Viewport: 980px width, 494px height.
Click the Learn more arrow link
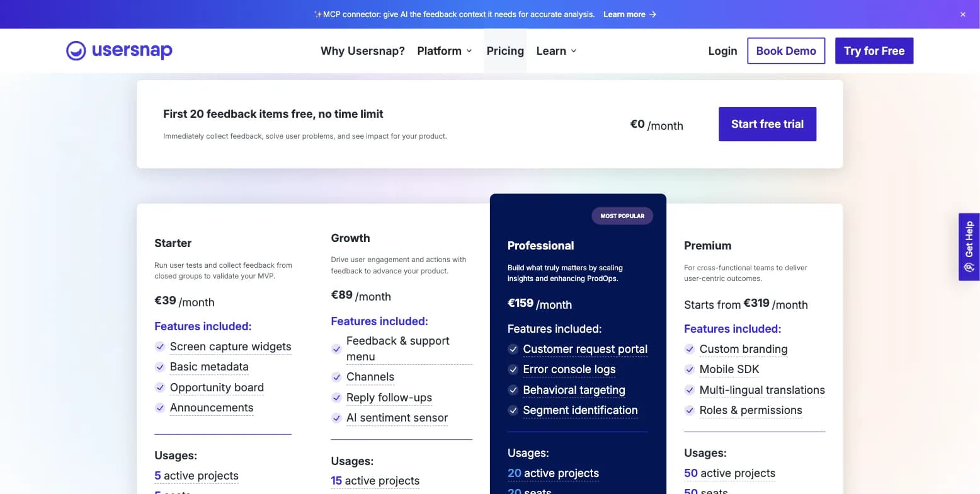point(630,14)
